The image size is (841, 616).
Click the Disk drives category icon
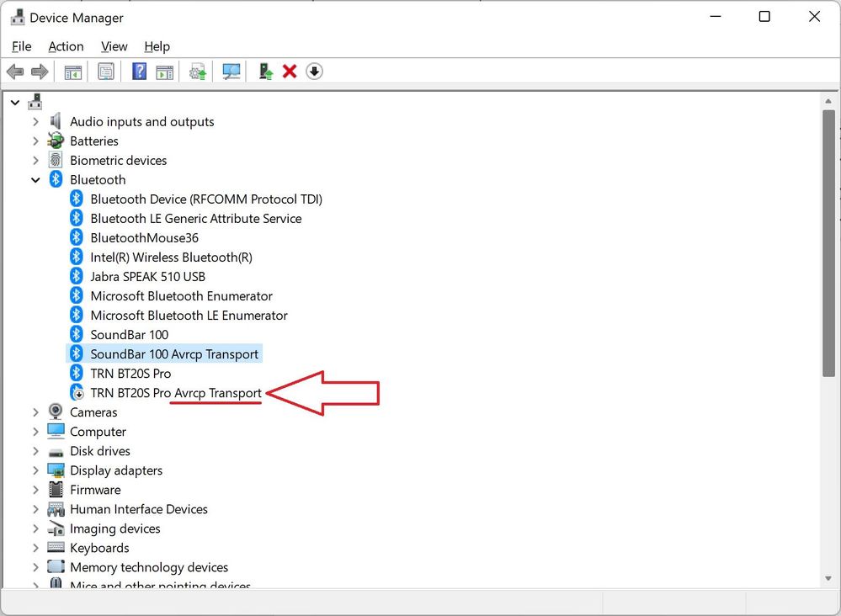coord(56,452)
